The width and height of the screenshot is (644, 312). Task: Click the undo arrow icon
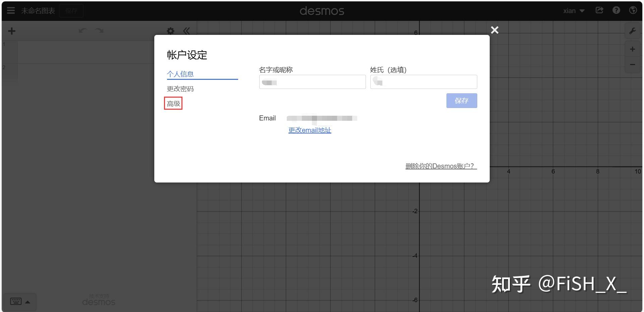coord(83,31)
